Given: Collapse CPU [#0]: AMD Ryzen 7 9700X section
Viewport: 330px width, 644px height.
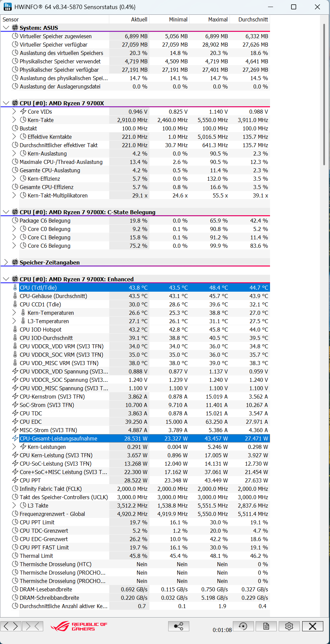Looking at the screenshot, I should click(6, 103).
